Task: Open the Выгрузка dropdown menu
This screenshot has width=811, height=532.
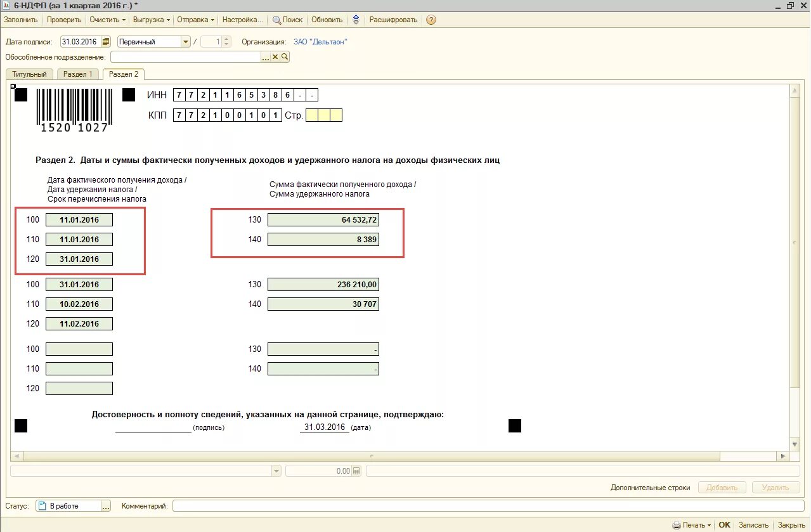Action: 152,20
